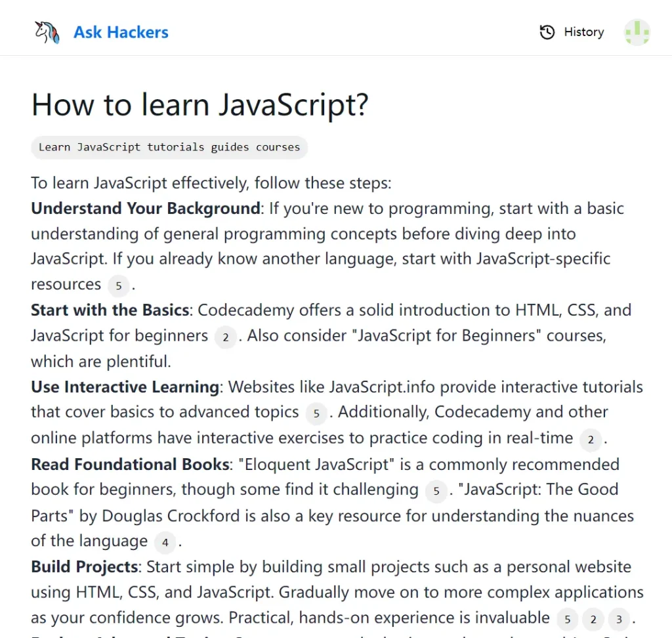
Task: Open citation 5 after 'experience is invaluable'
Action: tap(567, 619)
